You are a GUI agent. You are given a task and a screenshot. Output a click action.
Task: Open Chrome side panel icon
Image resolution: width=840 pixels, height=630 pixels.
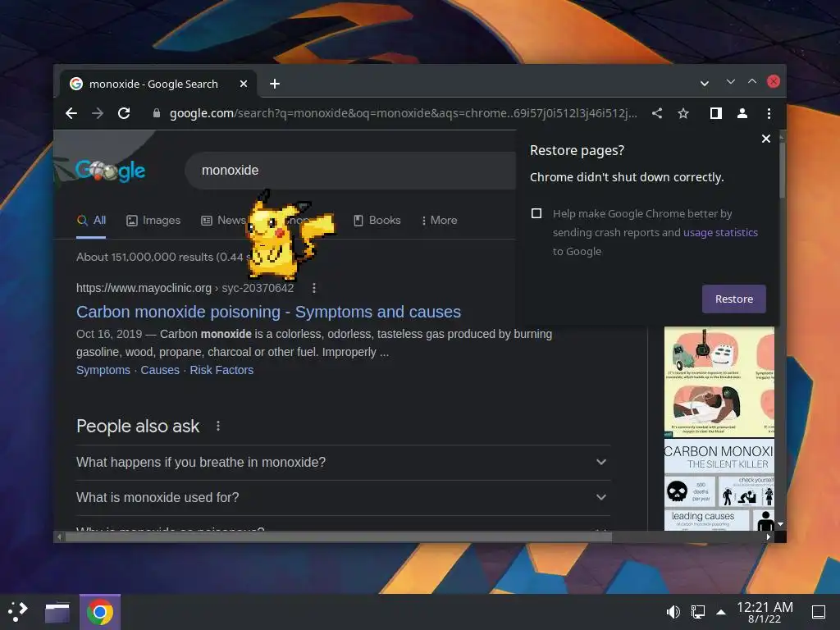coord(715,113)
